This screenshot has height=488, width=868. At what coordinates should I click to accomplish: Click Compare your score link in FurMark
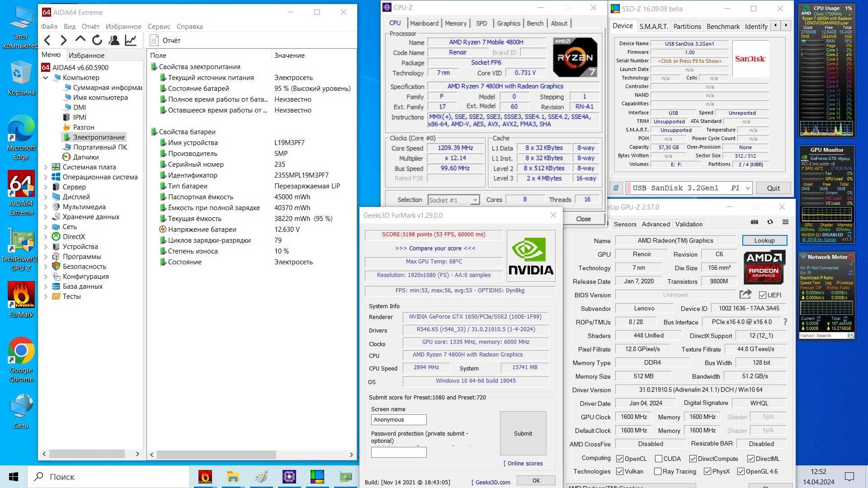435,248
